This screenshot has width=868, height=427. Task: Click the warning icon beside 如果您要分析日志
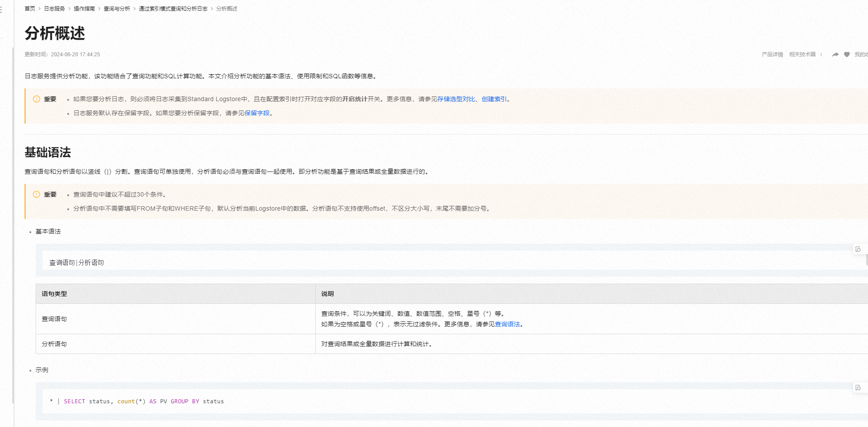click(36, 99)
